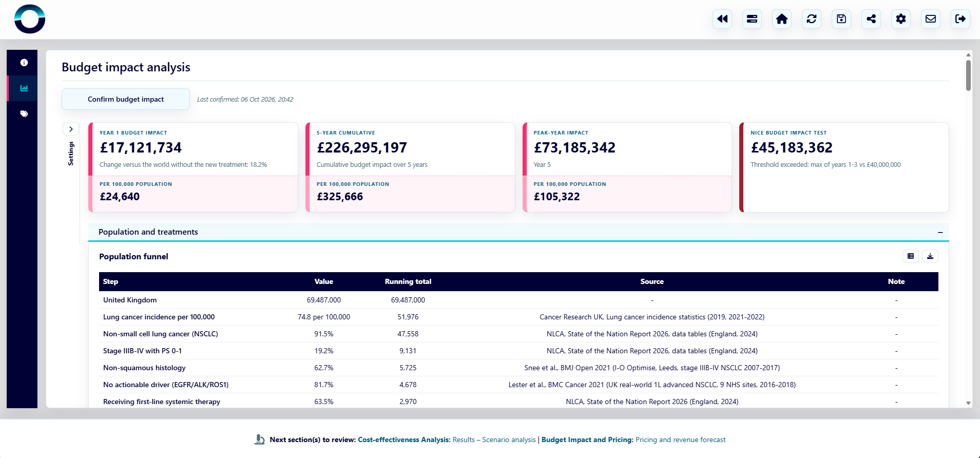This screenshot has width=980, height=458.
Task: Click the Last confirmed: 06 Oct 2026 timestamp
Action: [x=245, y=100]
